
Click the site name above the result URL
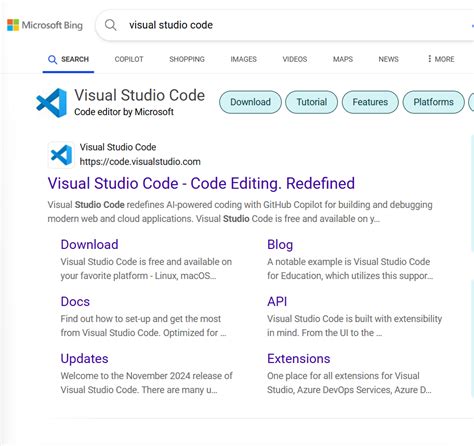[118, 147]
